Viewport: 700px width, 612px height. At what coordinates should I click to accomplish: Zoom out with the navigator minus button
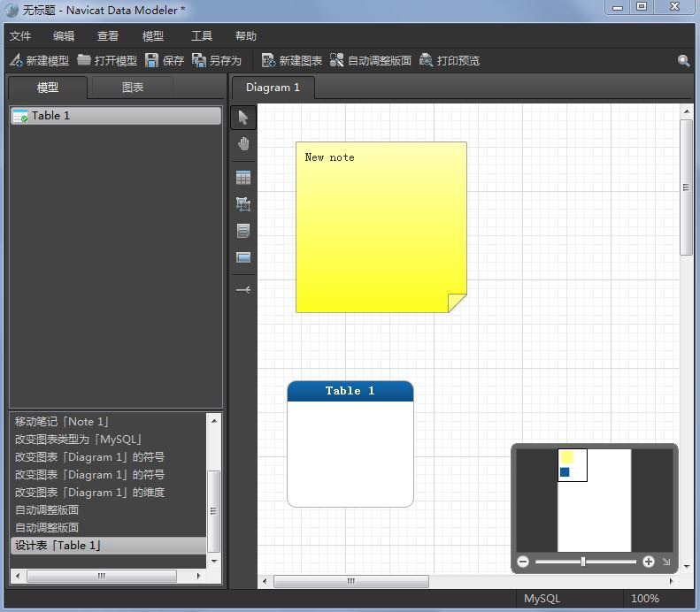coord(523,562)
